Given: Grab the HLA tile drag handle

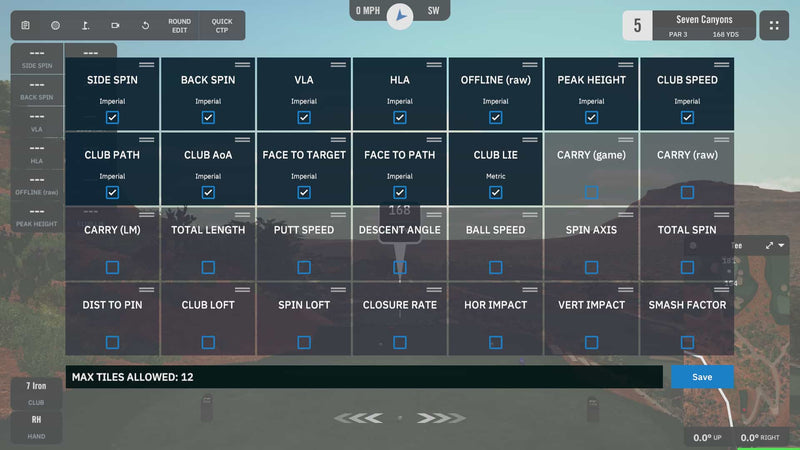Looking at the screenshot, I should tap(434, 65).
